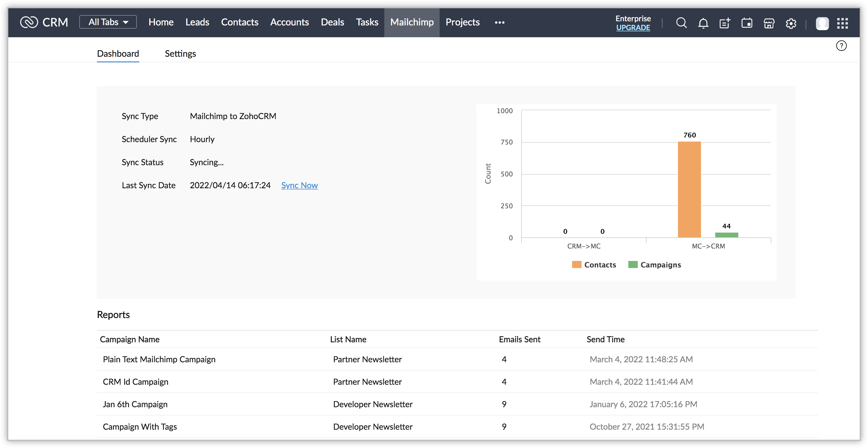Open the calendar icon in header
Screen dimensions: 868x448
747,23
